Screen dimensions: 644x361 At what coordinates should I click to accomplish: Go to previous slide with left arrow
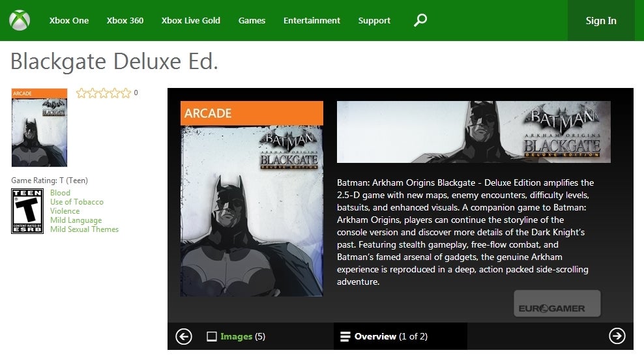[x=184, y=336]
